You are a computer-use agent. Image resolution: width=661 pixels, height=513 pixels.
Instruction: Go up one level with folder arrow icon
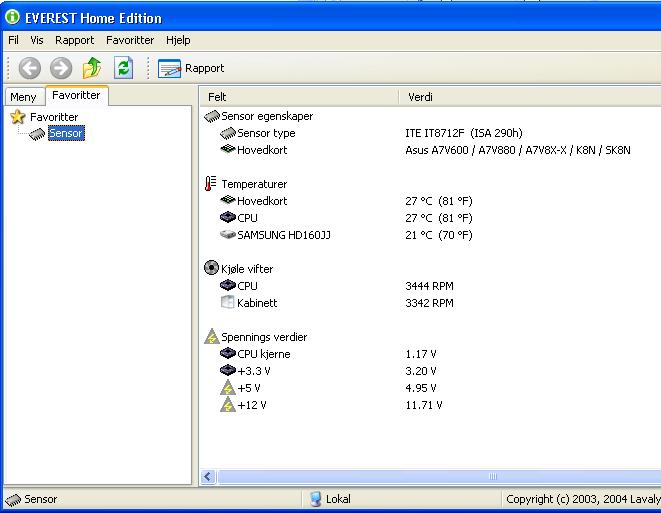(92, 68)
